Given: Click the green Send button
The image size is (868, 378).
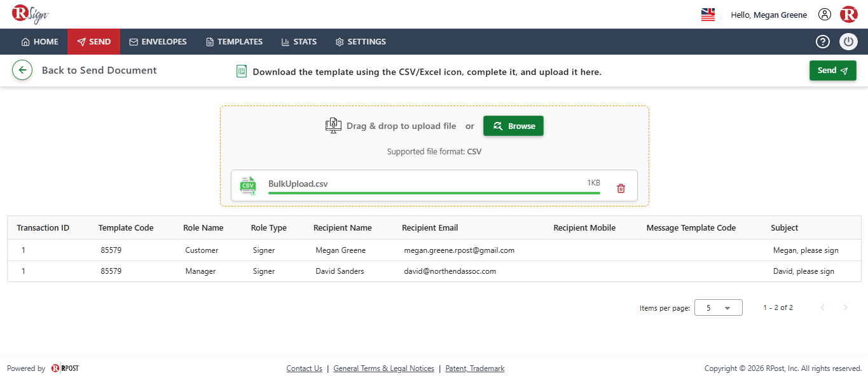Looking at the screenshot, I should 832,71.
